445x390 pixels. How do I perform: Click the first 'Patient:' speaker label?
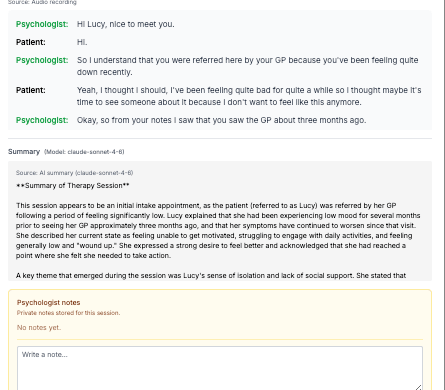click(31, 42)
